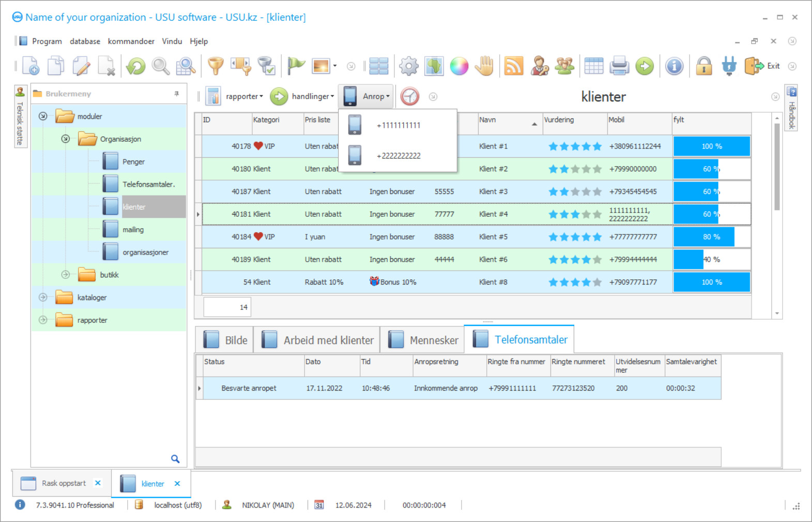
Task: Click the green flag icon
Action: [296, 66]
